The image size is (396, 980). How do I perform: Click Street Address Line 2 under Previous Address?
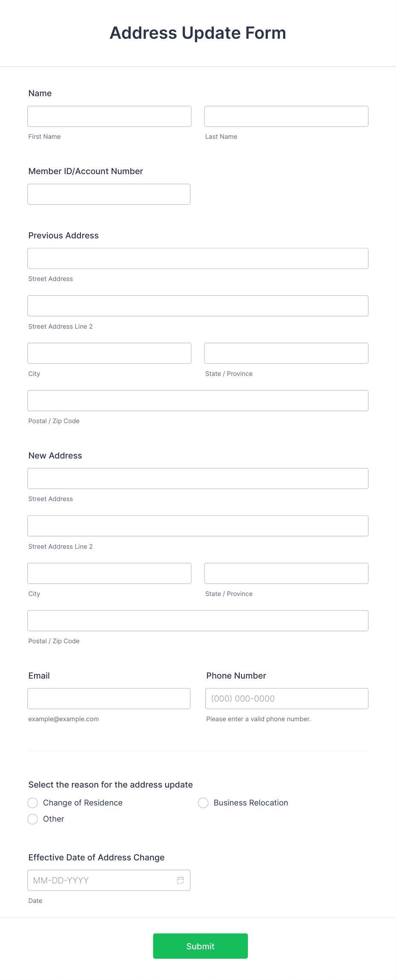[x=198, y=306]
